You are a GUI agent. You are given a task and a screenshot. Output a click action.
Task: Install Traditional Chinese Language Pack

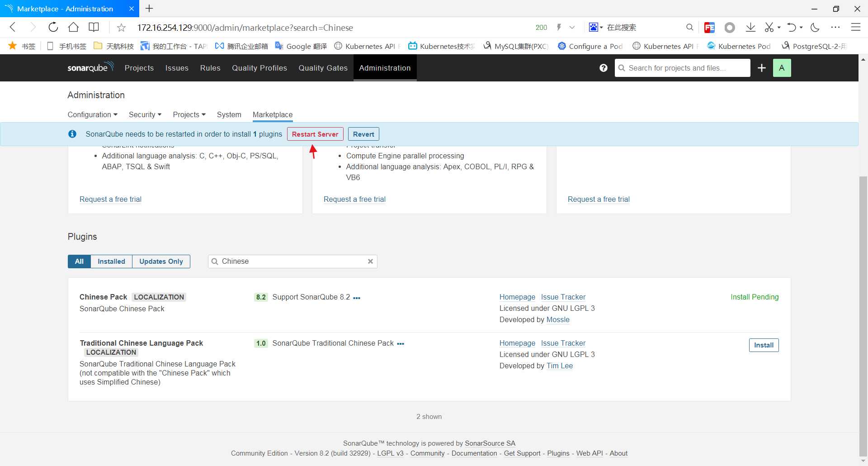click(x=764, y=345)
